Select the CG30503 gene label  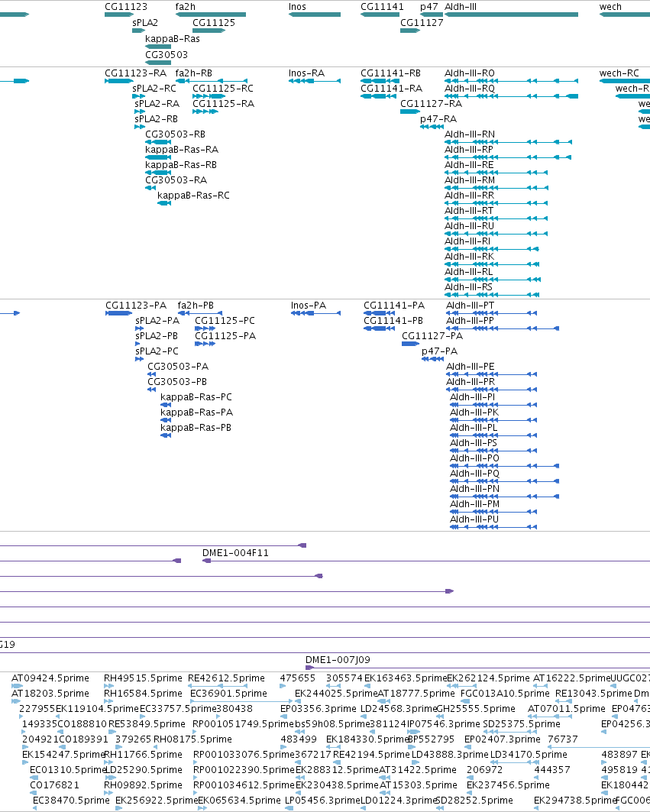coord(167,55)
